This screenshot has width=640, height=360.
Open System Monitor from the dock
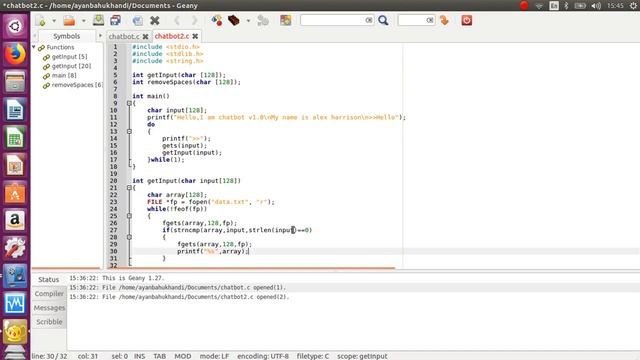tap(15, 304)
